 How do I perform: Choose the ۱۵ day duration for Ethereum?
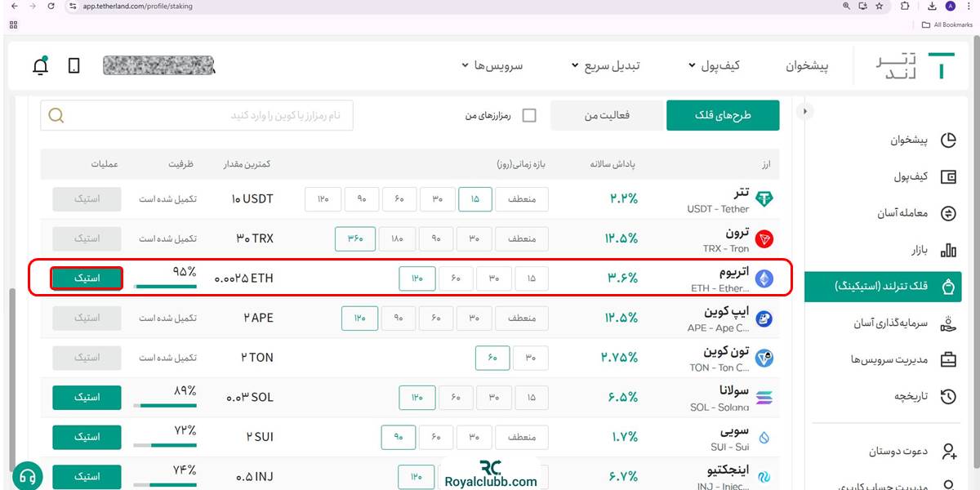532,278
